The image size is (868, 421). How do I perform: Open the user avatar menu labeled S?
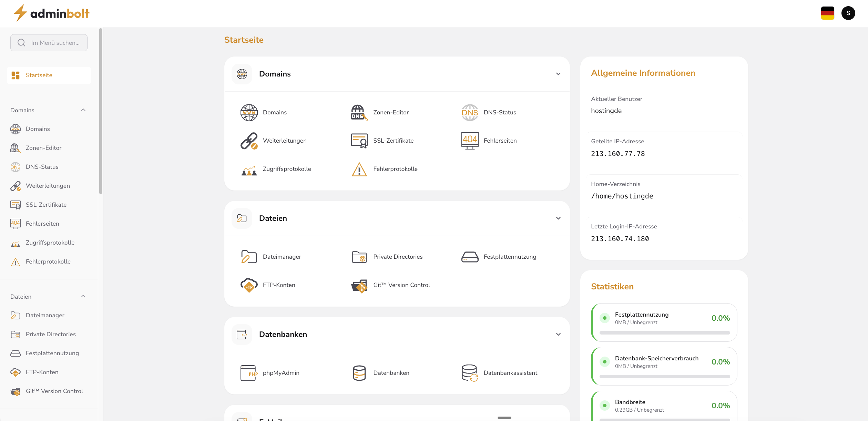pos(848,13)
